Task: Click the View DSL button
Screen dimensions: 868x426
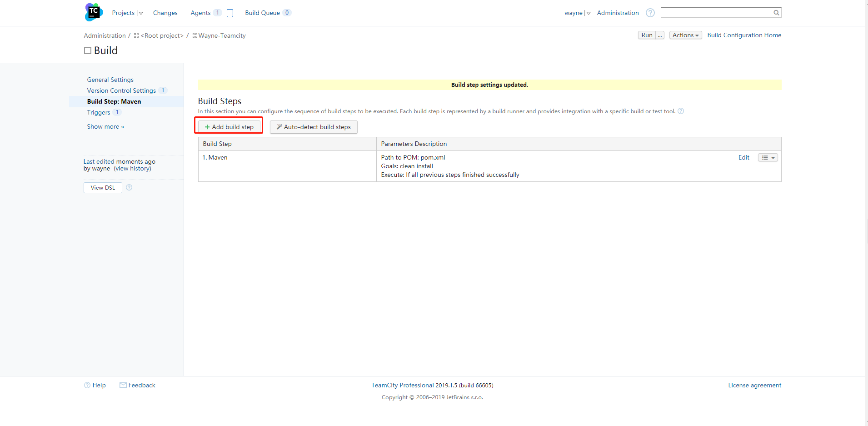Action: coord(103,187)
